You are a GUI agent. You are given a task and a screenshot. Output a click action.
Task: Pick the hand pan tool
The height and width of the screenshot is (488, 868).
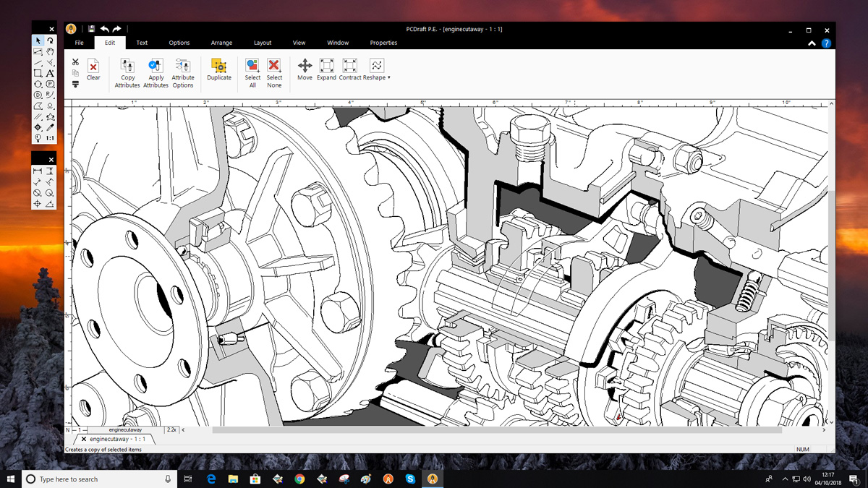click(x=50, y=52)
